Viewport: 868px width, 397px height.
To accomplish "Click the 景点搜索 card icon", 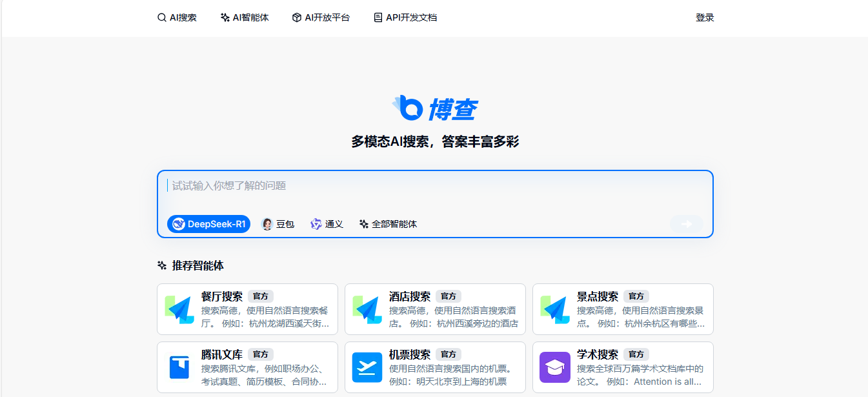I will (x=555, y=309).
